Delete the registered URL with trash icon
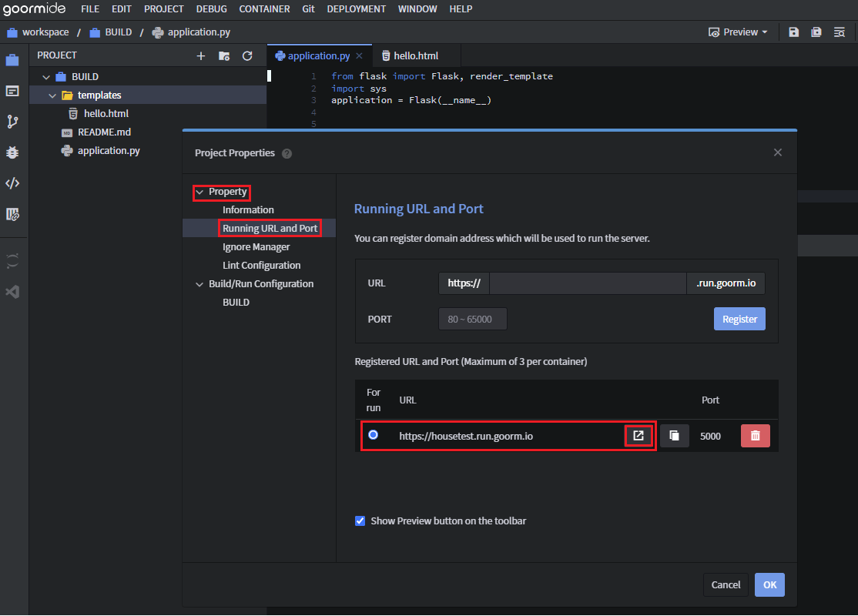The height and width of the screenshot is (616, 858). [755, 436]
